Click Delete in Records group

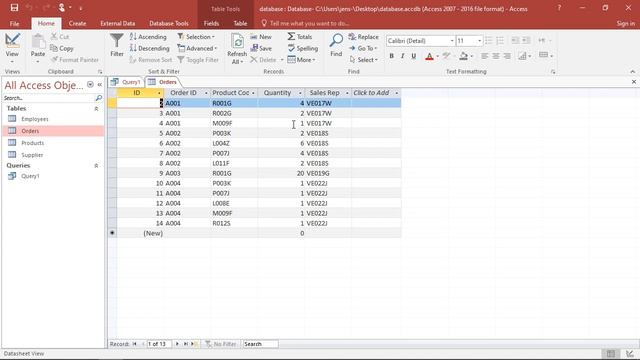(263, 60)
